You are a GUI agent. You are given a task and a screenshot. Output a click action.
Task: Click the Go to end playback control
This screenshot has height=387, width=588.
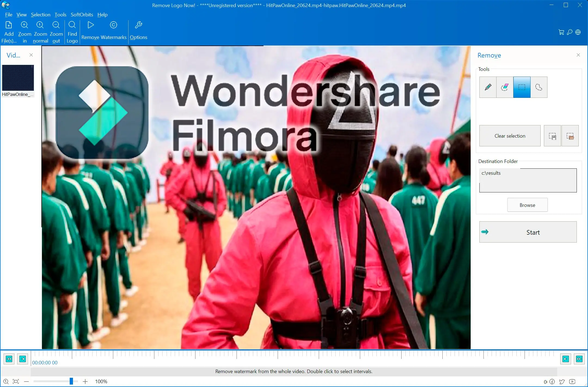(579, 358)
